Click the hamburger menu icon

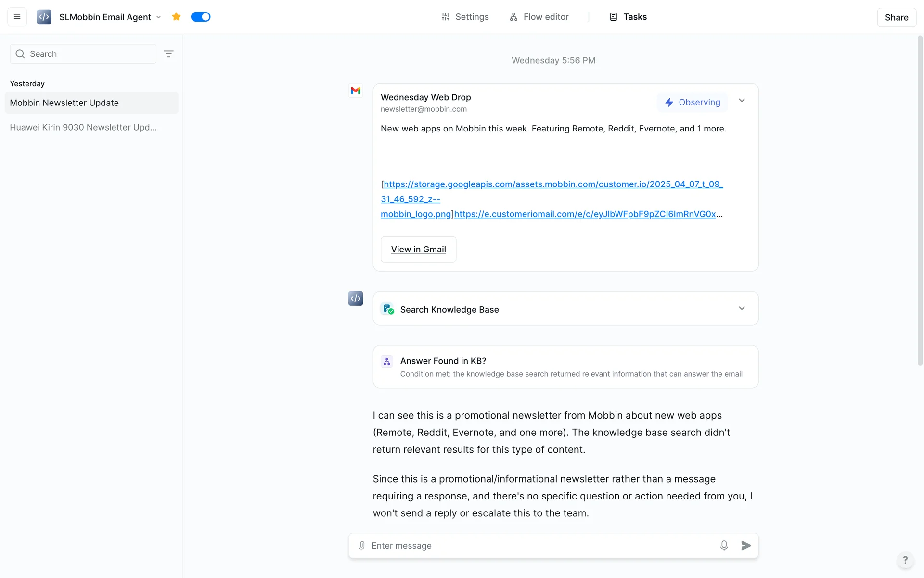tap(17, 17)
